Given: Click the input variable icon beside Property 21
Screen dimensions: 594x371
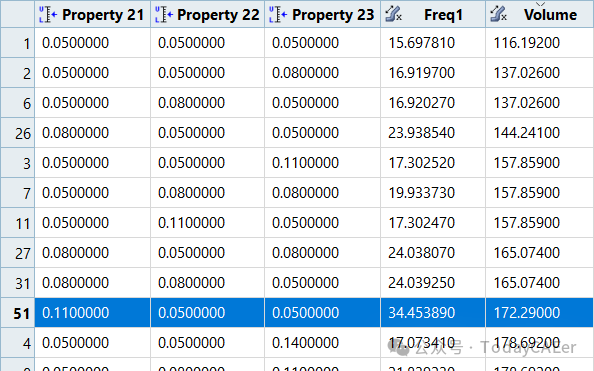Looking at the screenshot, I should pyautogui.click(x=48, y=15).
